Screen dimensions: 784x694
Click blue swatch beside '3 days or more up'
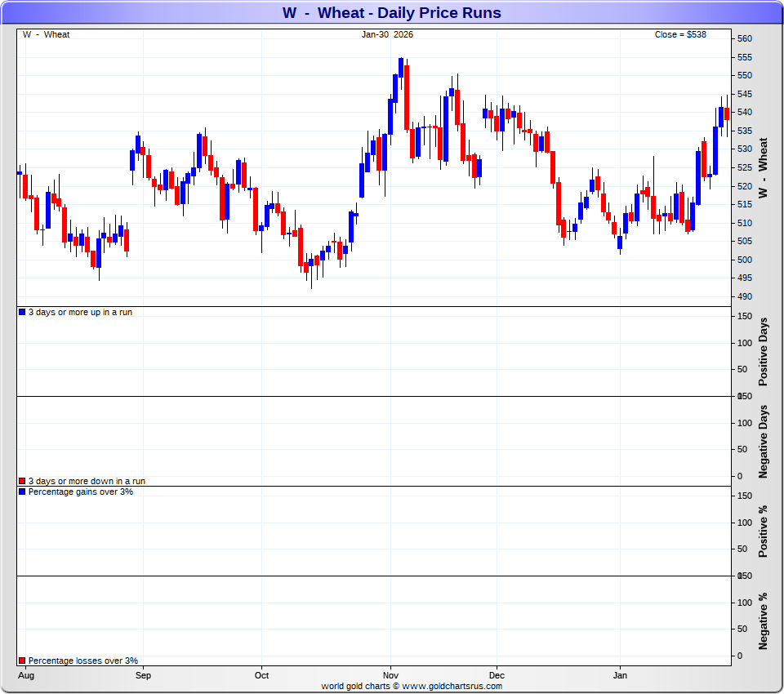pos(22,313)
